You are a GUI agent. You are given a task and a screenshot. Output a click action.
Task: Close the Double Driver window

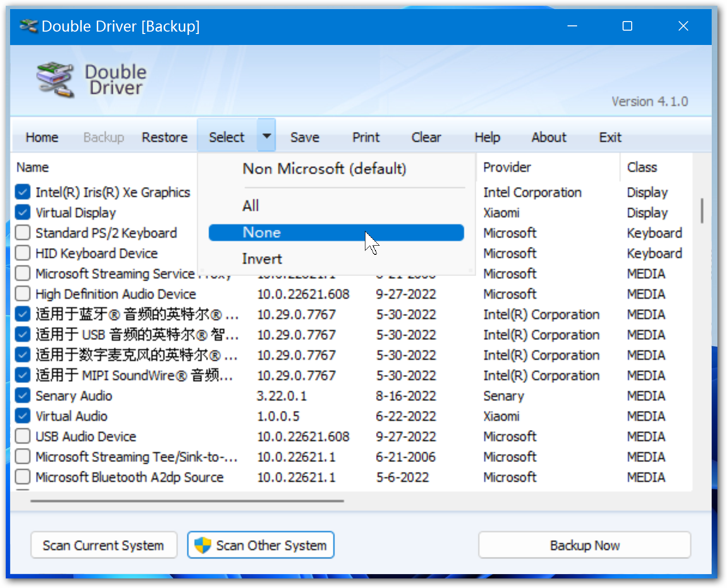click(x=683, y=26)
